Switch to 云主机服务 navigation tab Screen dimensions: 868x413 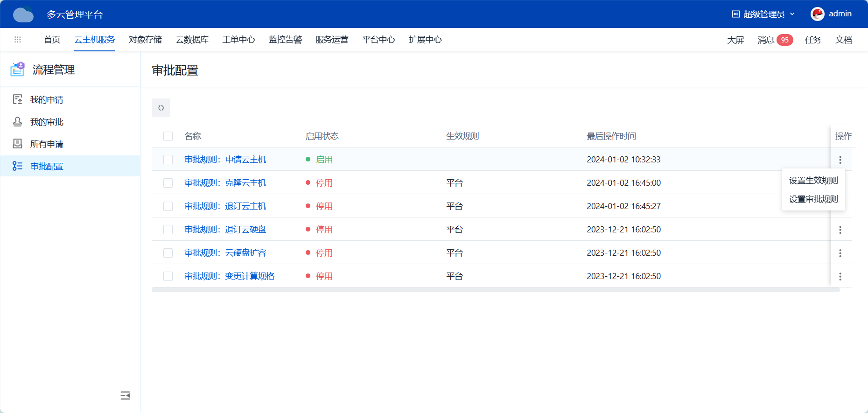point(94,40)
